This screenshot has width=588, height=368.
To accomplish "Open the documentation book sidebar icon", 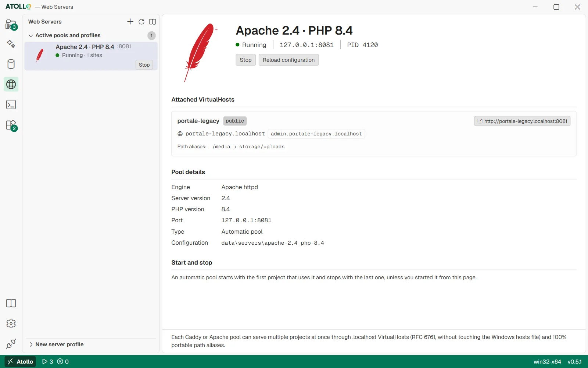I will click(x=11, y=303).
